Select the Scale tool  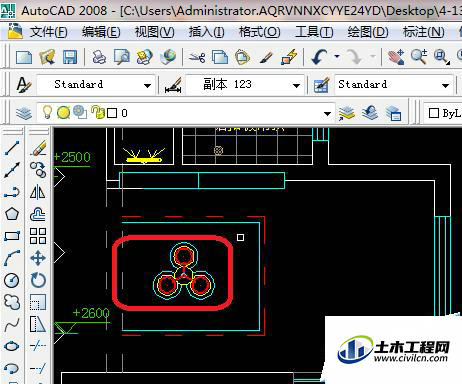(38, 302)
